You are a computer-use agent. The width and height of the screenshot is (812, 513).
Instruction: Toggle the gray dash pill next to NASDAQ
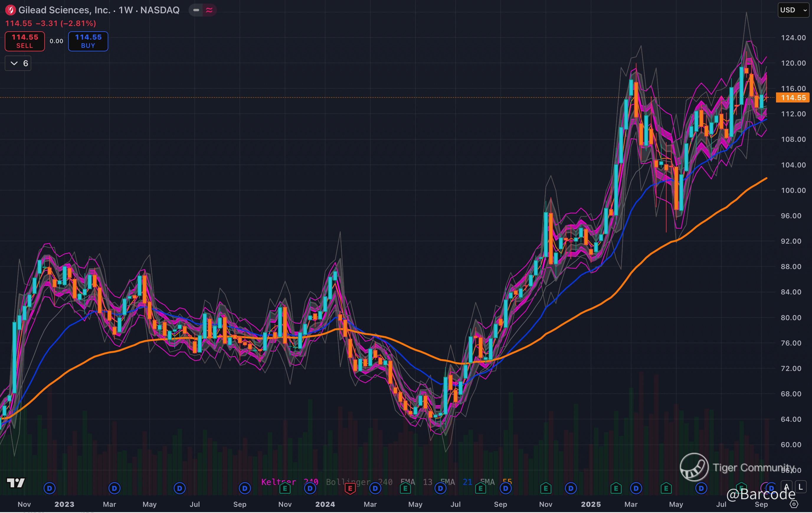click(196, 10)
